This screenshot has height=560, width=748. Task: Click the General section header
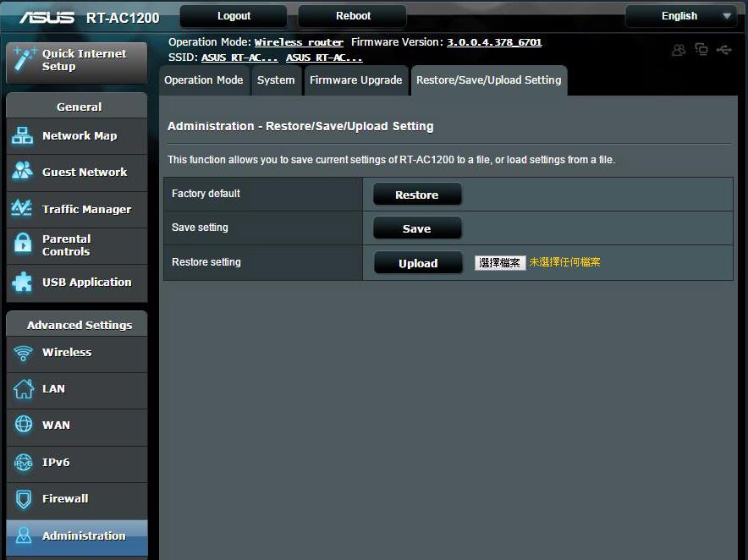77,107
